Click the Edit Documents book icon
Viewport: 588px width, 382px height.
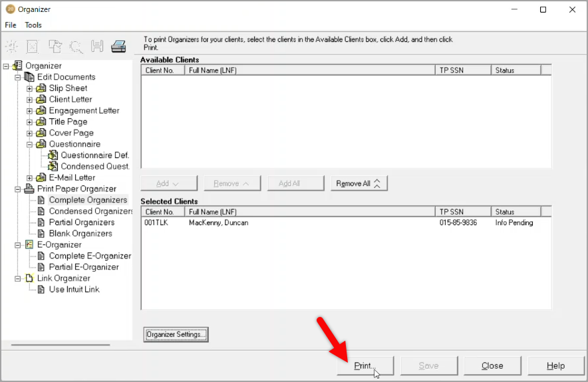[x=29, y=77]
